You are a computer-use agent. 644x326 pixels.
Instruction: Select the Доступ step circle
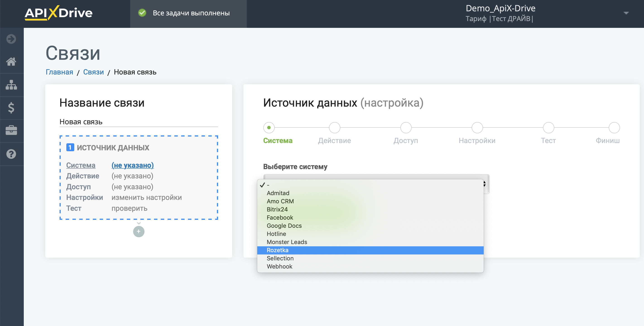[406, 128]
